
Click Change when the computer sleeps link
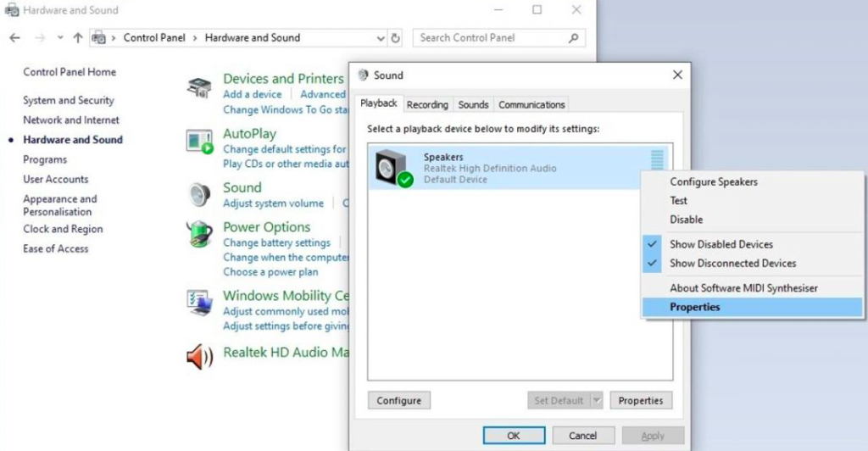point(286,257)
